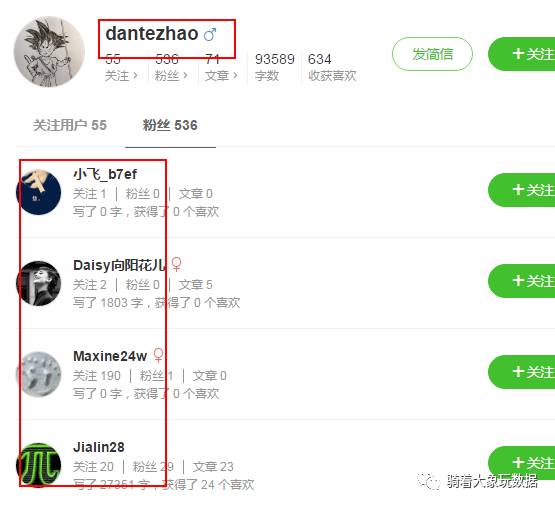
Task: Open Daisy向阳花儿's avatar picture
Action: tap(39, 283)
